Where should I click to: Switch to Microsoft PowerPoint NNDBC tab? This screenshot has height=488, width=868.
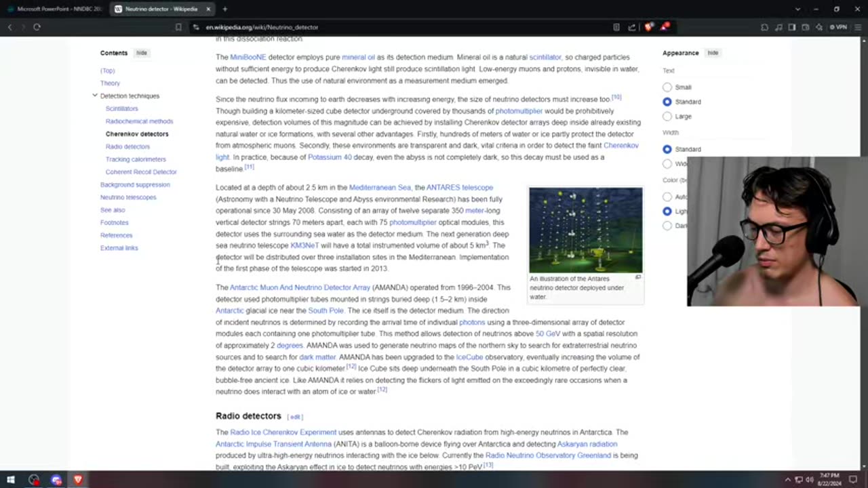(55, 9)
